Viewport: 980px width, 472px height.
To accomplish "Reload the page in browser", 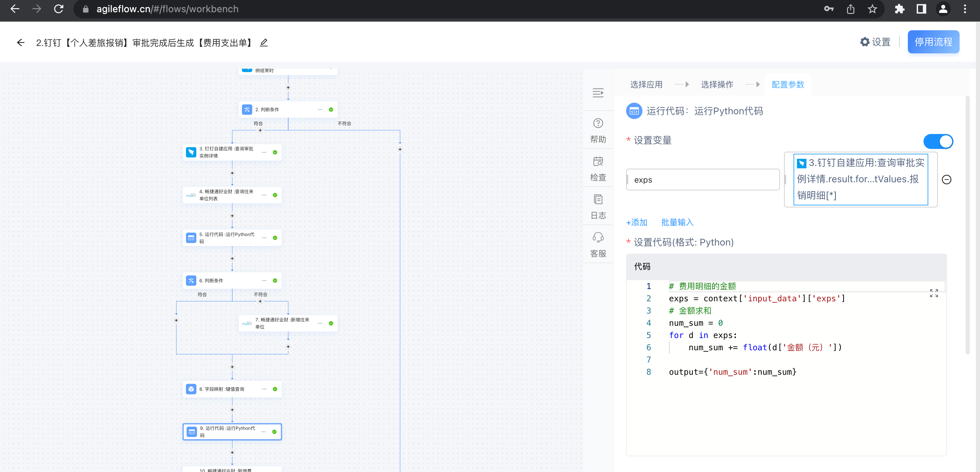I will coord(59,9).
